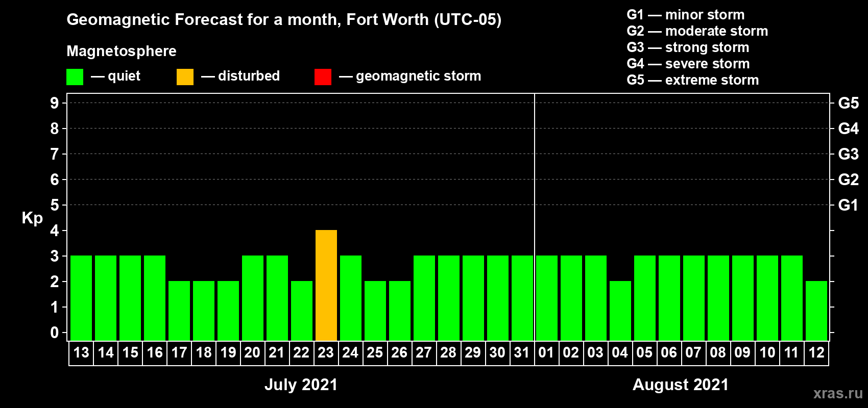Click the red geomagnetic storm legend swatch
Screen dimensions: 868x408
(323, 77)
